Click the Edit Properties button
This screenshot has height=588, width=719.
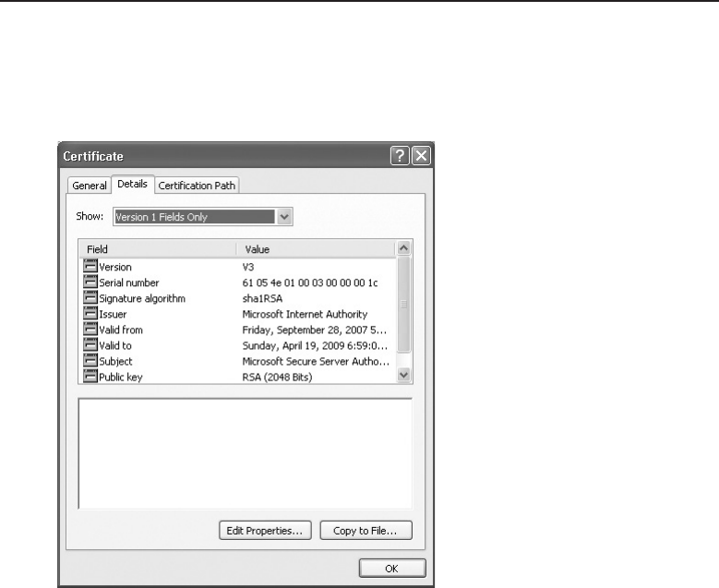click(x=265, y=531)
